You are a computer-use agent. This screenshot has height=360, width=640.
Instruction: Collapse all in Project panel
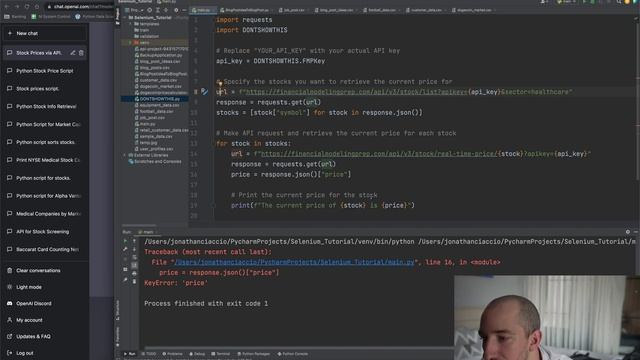166,10
